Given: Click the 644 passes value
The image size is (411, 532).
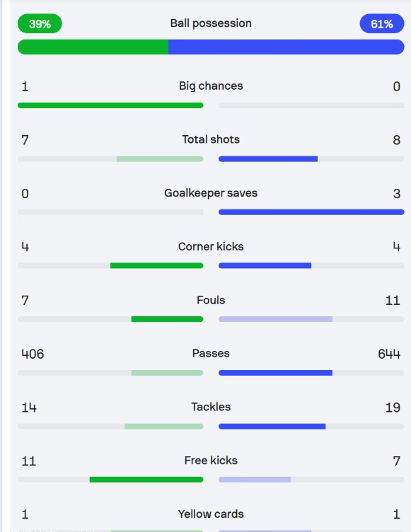Looking at the screenshot, I should tap(389, 354).
